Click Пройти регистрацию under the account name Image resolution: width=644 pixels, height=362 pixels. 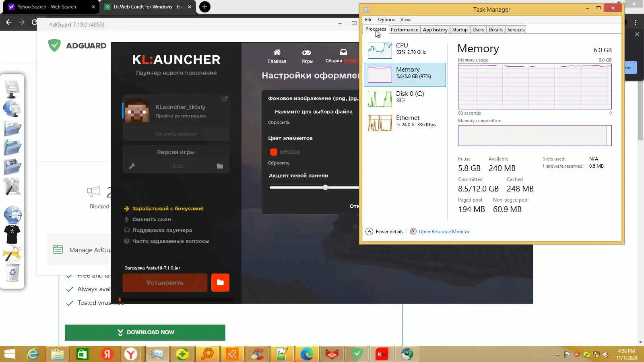[x=181, y=116]
